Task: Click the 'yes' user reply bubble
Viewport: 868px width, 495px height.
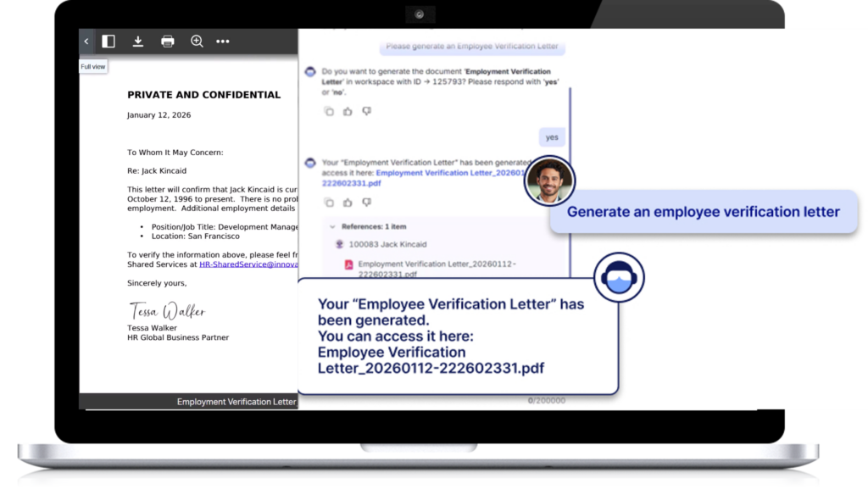Action: click(552, 136)
